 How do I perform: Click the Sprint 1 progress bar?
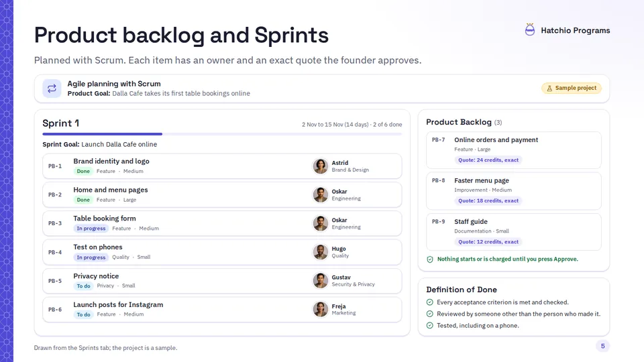coord(222,134)
